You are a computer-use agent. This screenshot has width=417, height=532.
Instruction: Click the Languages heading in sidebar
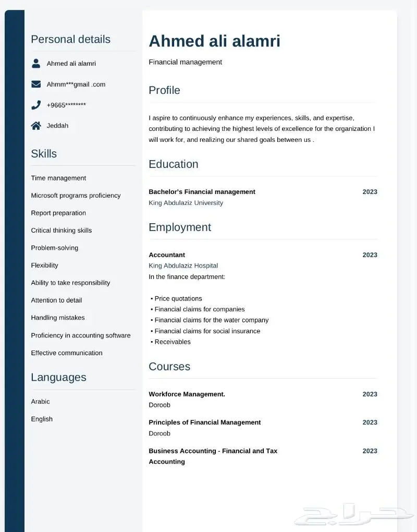[x=59, y=377]
